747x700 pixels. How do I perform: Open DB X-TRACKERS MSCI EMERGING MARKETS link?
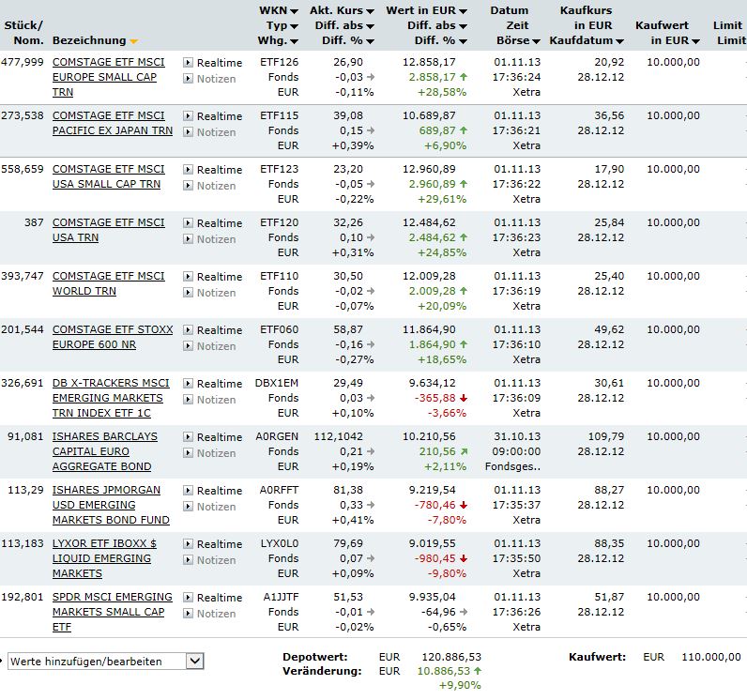[111, 398]
